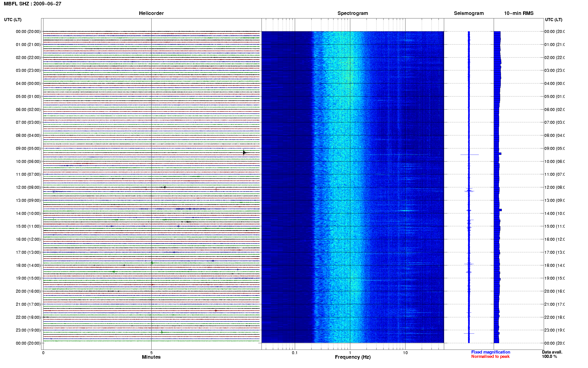Click the left 06:00 (02:00) time label
This screenshot has width=588, height=368.
pos(28,109)
